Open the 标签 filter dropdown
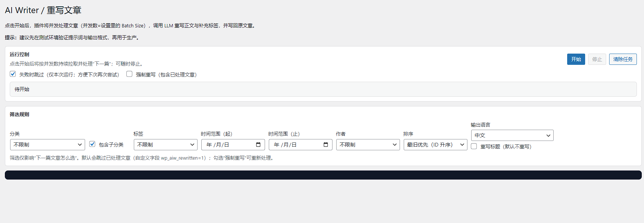 pos(165,145)
